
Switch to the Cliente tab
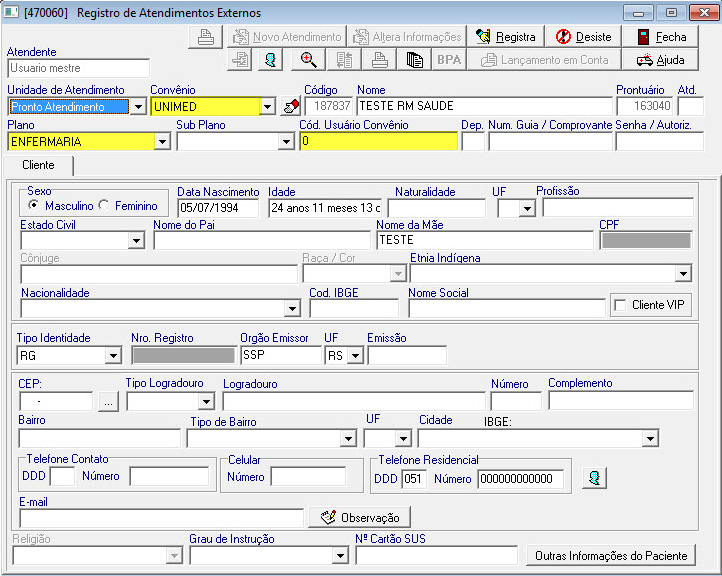point(38,165)
